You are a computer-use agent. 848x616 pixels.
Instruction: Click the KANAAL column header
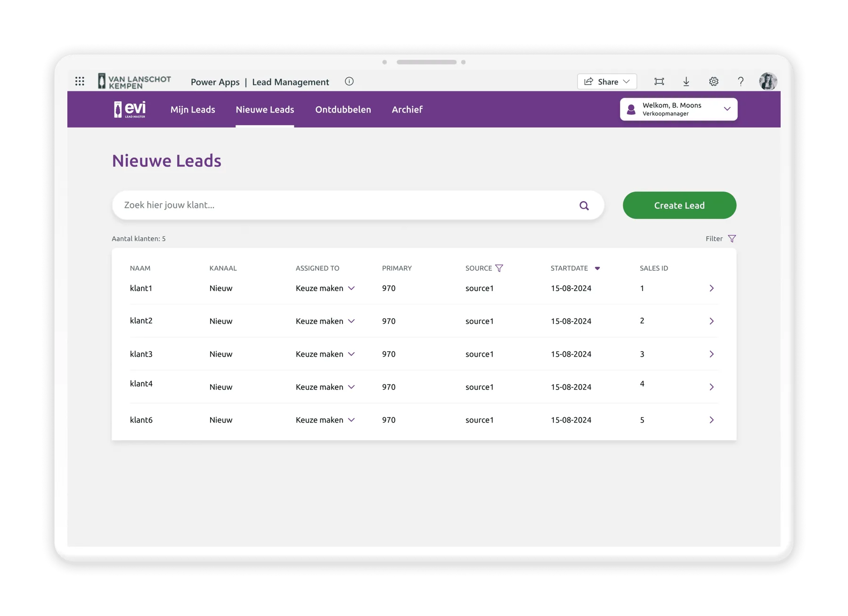223,268
